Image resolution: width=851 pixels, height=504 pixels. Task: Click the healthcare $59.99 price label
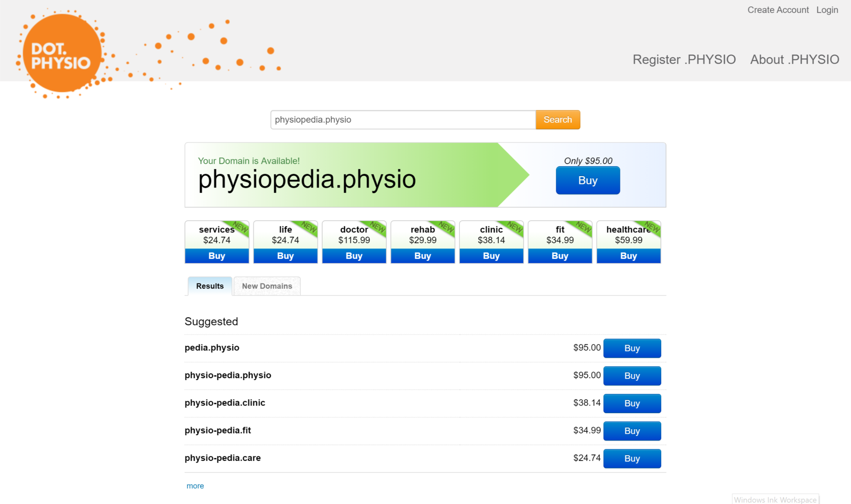pos(629,240)
